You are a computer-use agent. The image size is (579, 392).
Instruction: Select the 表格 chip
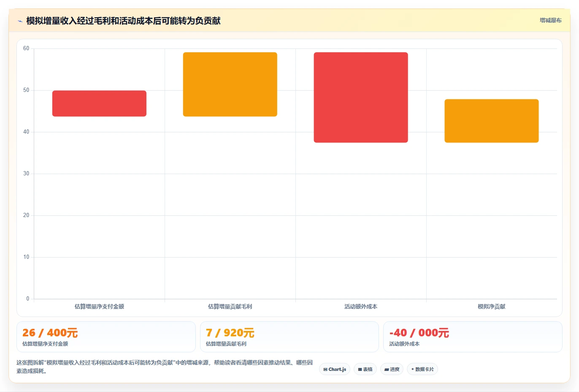pyautogui.click(x=365, y=369)
